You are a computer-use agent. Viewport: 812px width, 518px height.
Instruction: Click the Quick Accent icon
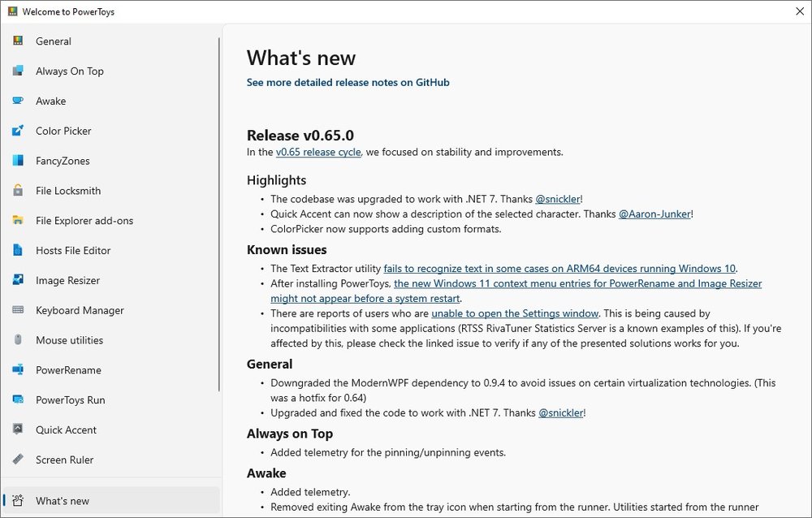click(x=18, y=429)
